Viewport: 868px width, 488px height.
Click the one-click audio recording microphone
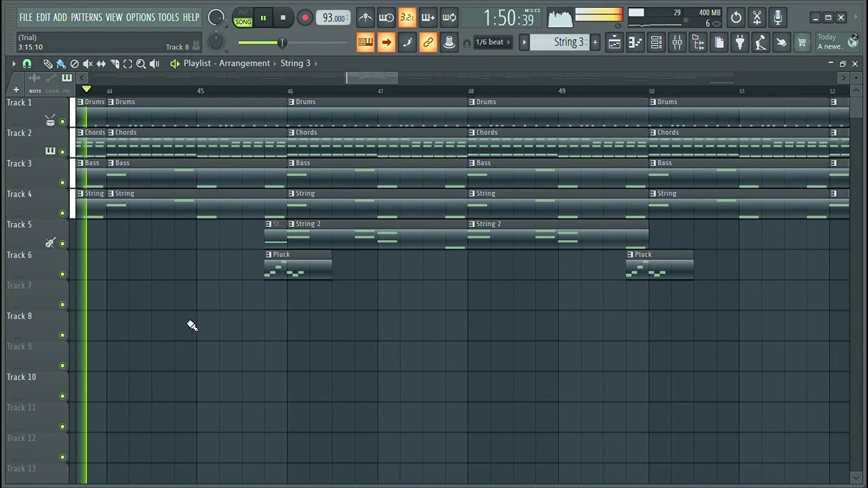(x=778, y=18)
